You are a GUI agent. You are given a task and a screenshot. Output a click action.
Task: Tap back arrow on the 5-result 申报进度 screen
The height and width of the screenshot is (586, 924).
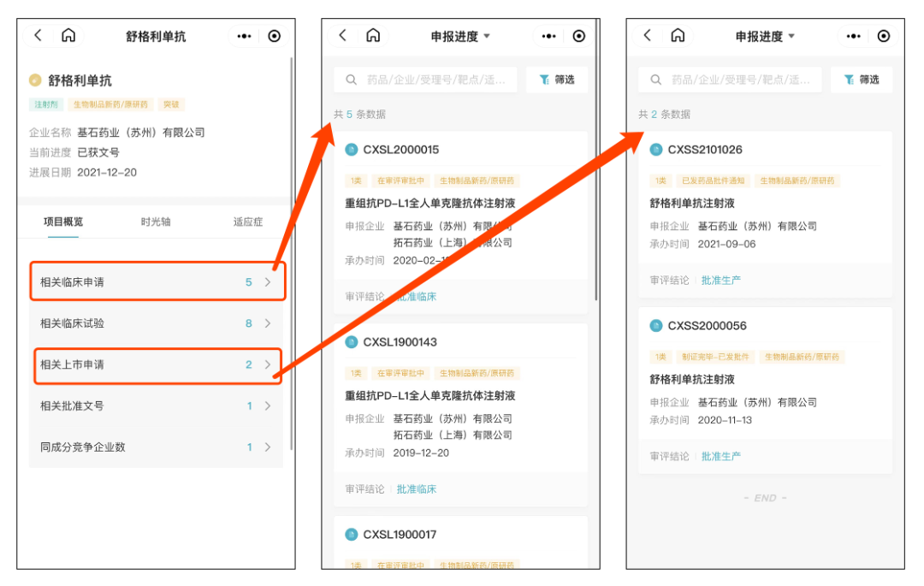(x=343, y=35)
